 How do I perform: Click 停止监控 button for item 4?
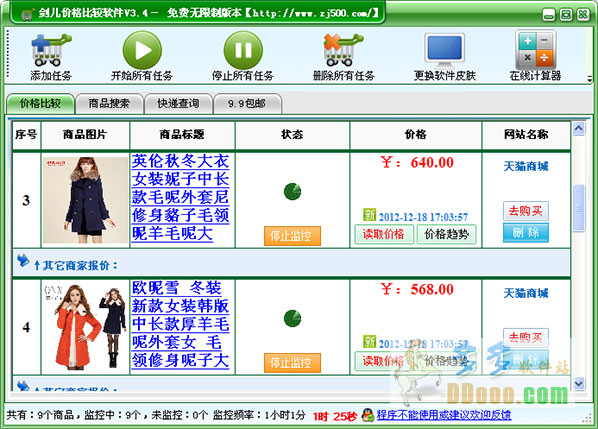tap(292, 363)
